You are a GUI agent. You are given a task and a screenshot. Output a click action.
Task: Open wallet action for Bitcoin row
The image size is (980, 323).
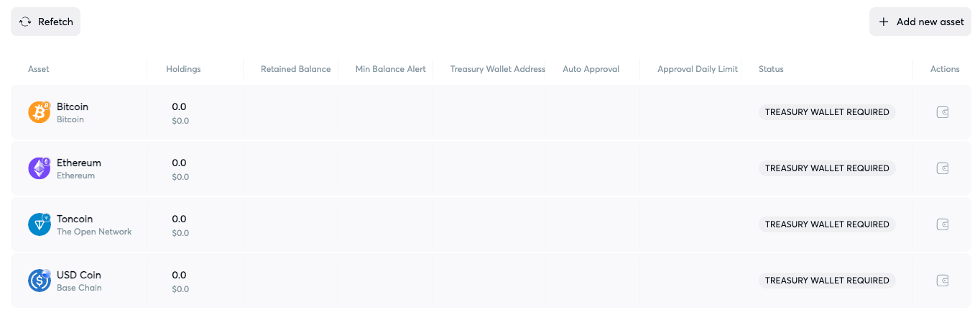[943, 112]
